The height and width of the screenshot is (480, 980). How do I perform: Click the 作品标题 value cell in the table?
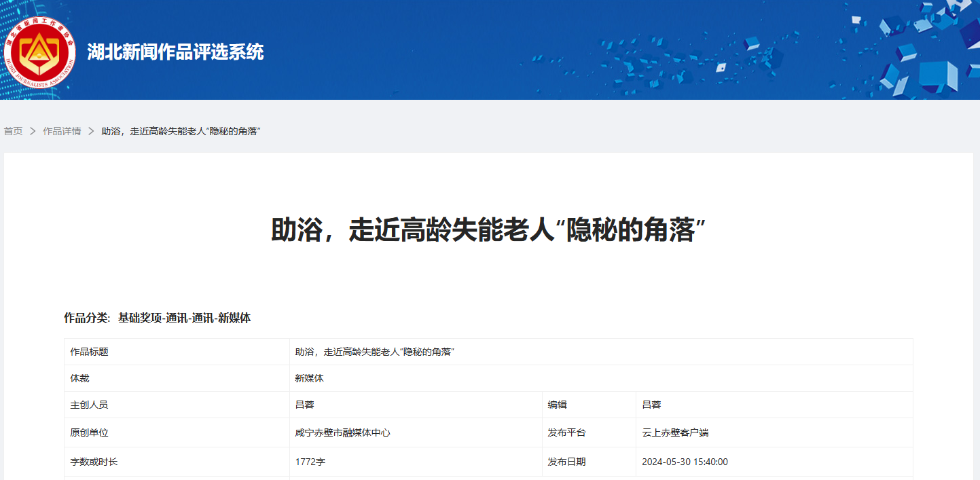click(374, 352)
